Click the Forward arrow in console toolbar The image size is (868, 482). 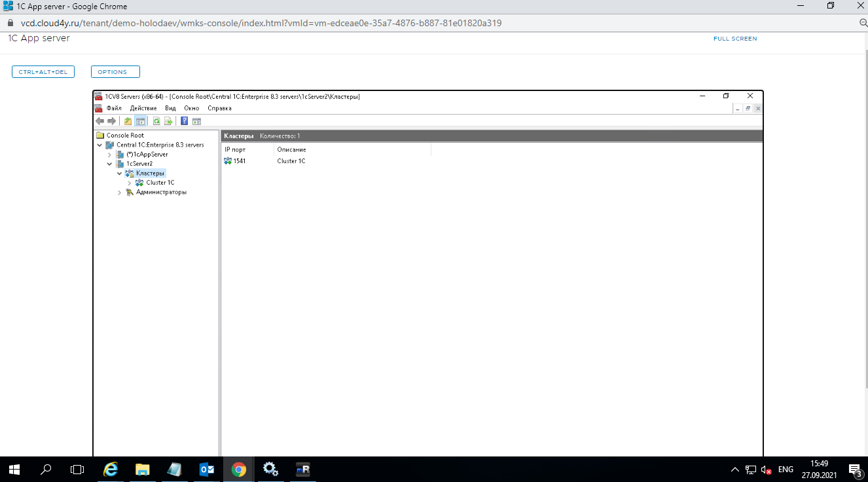pos(111,121)
